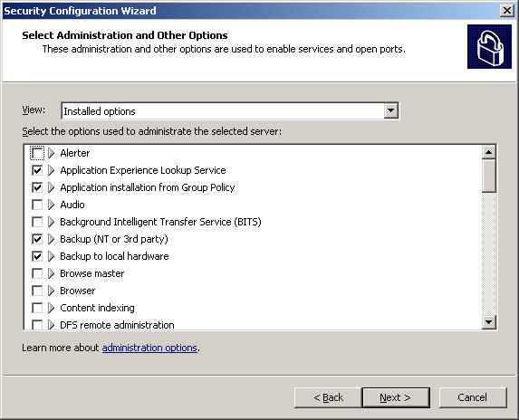Cancel the Security Configuration Wizard

tap(473, 397)
